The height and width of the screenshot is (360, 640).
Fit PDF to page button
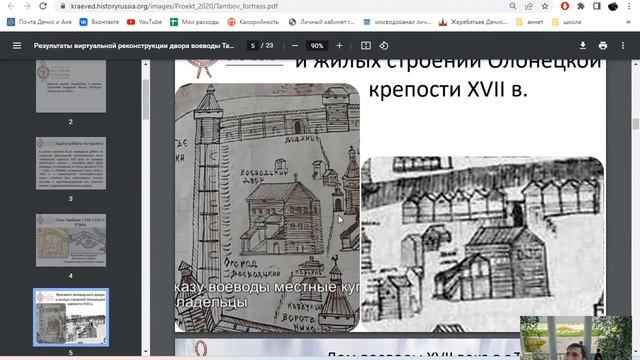coord(366,46)
